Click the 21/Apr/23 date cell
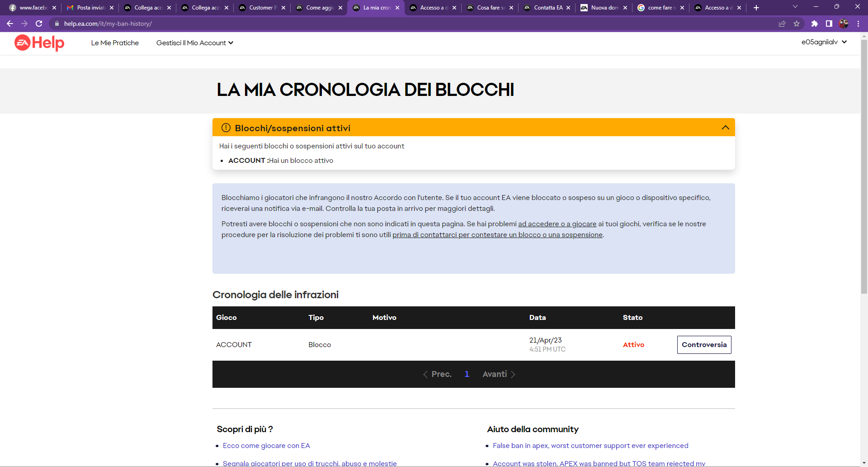 546,340
